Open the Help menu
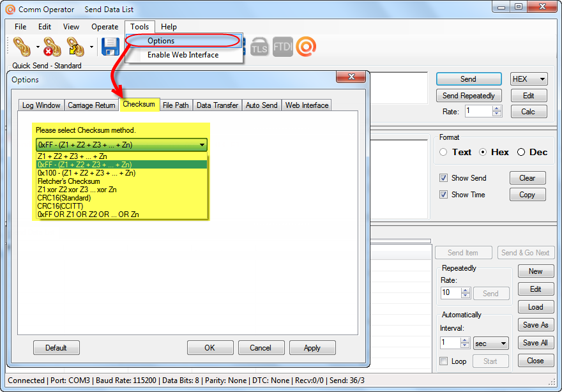The width and height of the screenshot is (562, 392). (169, 27)
